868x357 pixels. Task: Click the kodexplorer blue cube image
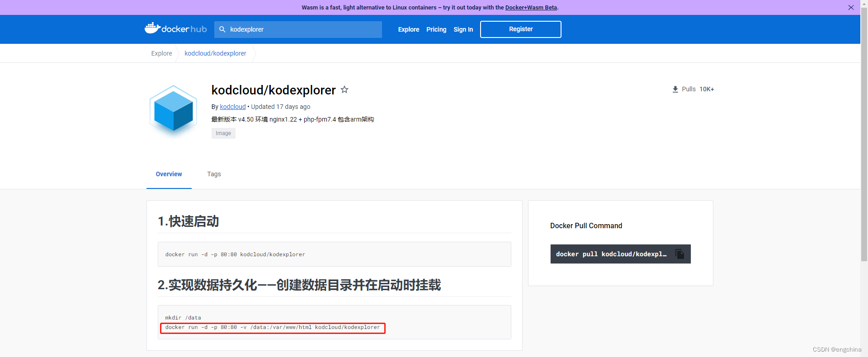[x=173, y=111]
